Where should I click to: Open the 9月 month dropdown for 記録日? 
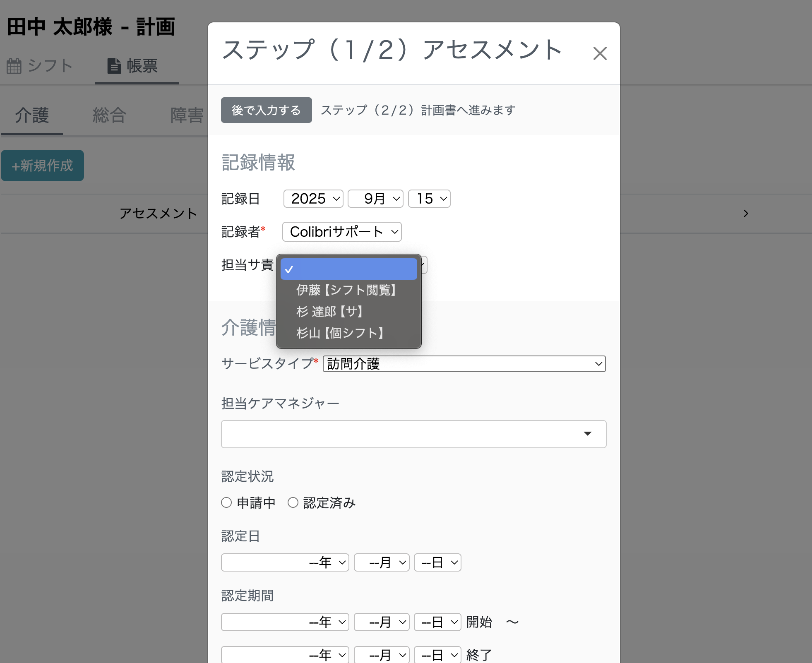pyautogui.click(x=375, y=198)
